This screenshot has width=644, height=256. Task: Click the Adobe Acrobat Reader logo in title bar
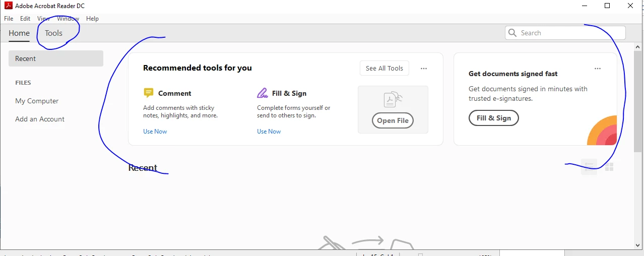(8, 6)
